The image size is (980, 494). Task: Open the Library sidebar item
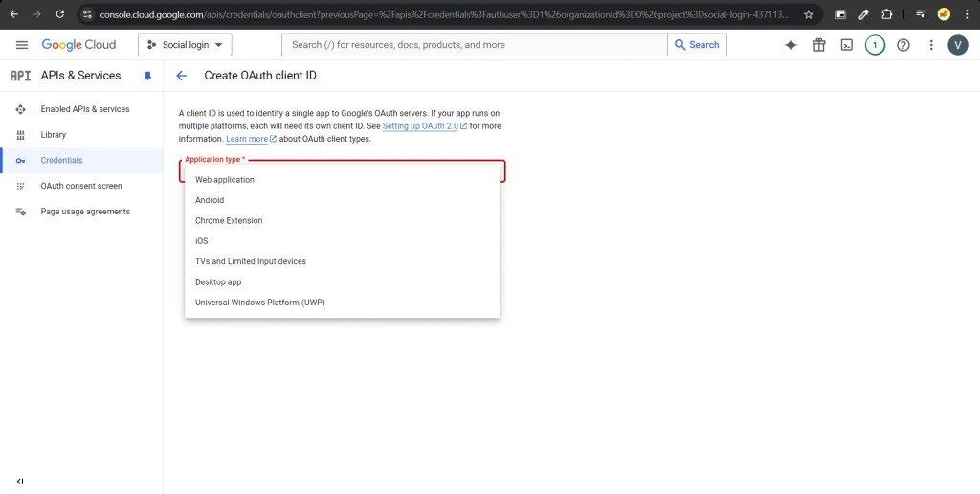[x=54, y=135]
